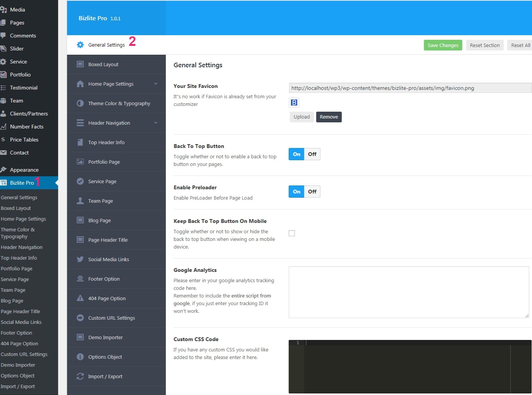The height and width of the screenshot is (395, 532).
Task: Click the Number Facts chart icon
Action: (x=3, y=127)
